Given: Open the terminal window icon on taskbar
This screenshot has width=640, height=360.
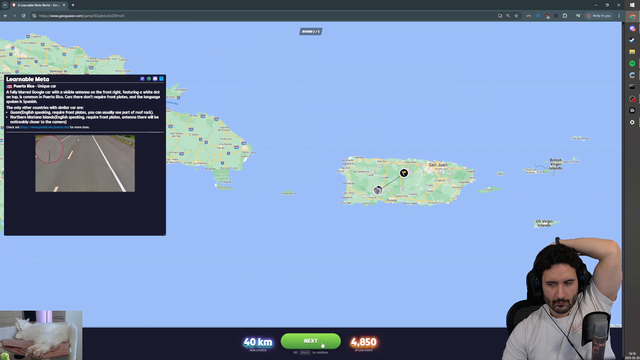Looking at the screenshot, I should coord(632,87).
